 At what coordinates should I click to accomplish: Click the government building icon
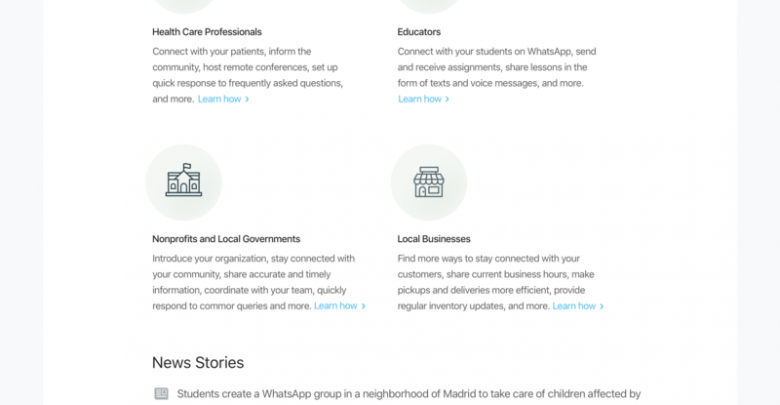coord(184,180)
